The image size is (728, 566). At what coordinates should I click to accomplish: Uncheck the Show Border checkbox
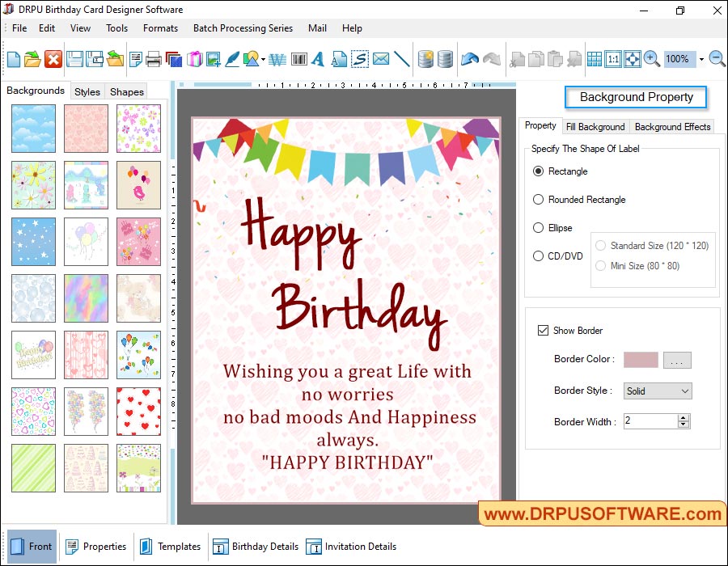tap(544, 330)
